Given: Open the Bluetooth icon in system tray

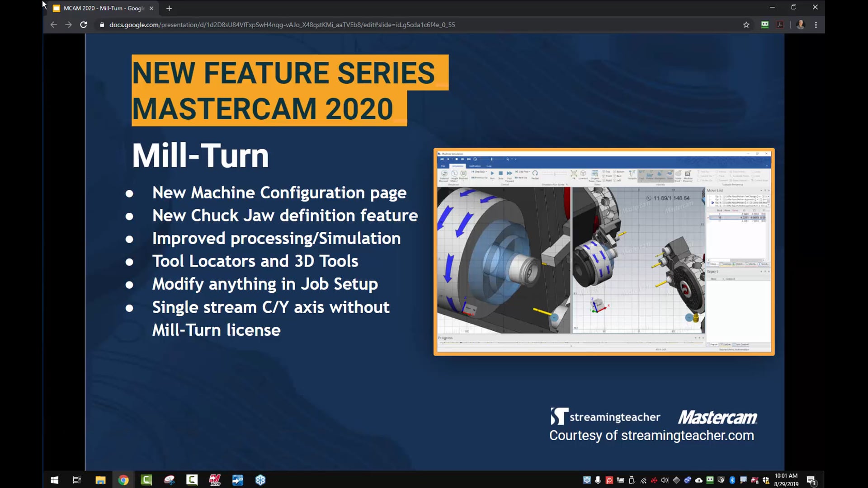Looking at the screenshot, I should 732,480.
